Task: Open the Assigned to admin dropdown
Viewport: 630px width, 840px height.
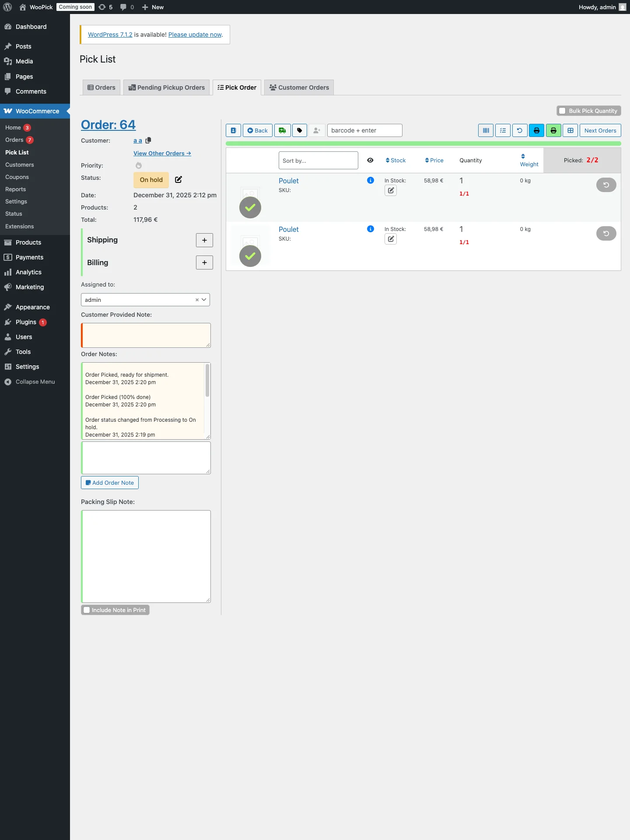Action: click(x=145, y=300)
